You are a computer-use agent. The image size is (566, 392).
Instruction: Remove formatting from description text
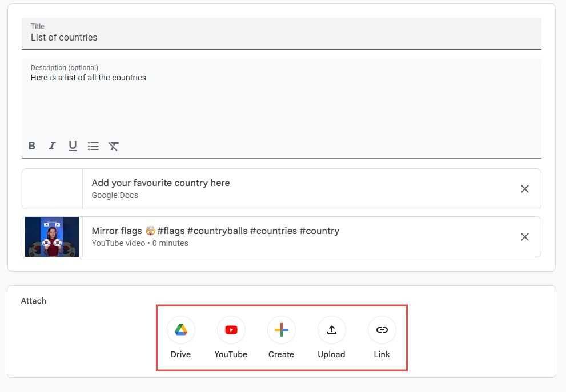pyautogui.click(x=114, y=146)
